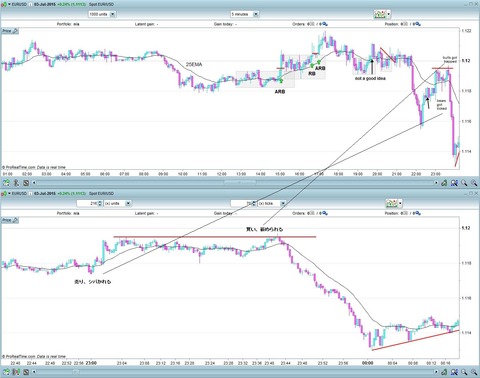Click 'Gain today' in the upper chart header
The width and height of the screenshot is (480, 378).
click(x=225, y=24)
